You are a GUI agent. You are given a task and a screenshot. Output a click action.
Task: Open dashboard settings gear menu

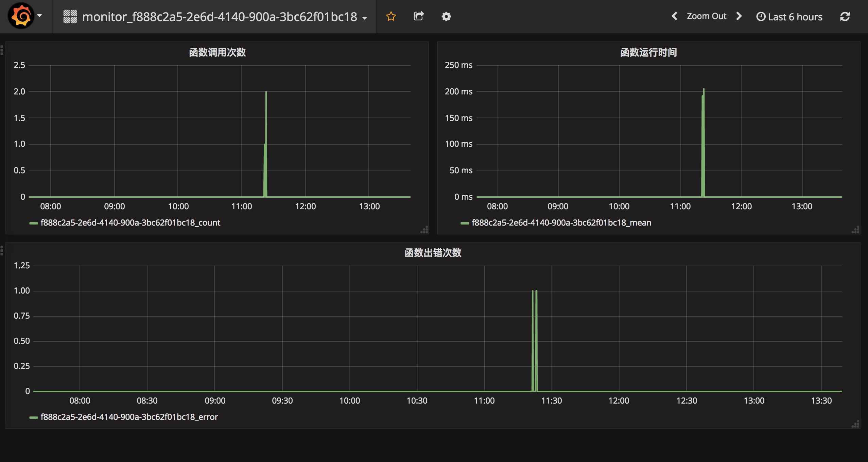446,16
